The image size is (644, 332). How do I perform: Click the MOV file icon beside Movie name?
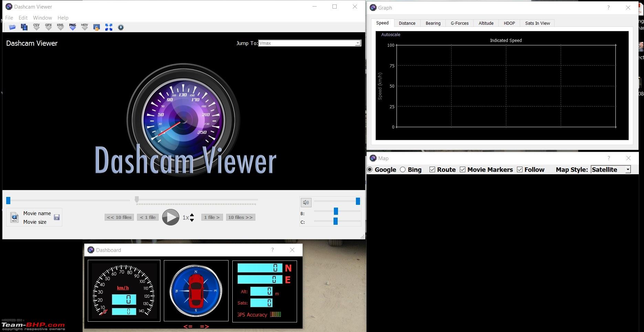(14, 217)
